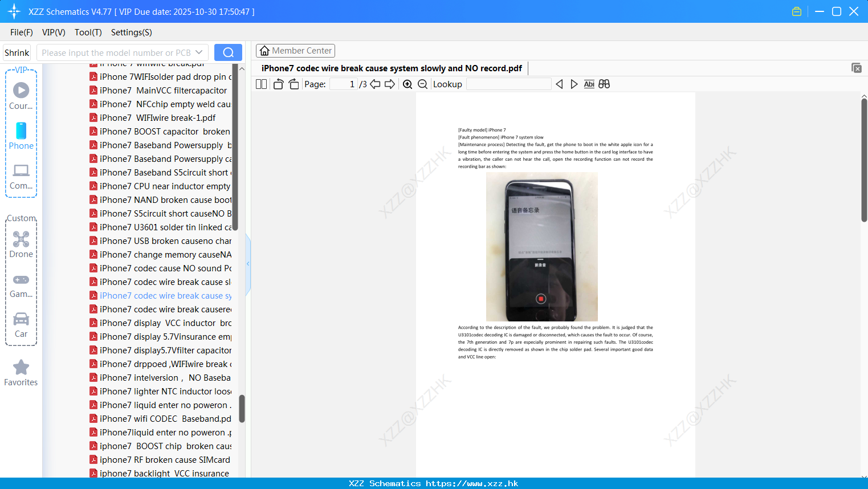Select the Computer category icon
868x489 pixels.
[x=21, y=177]
